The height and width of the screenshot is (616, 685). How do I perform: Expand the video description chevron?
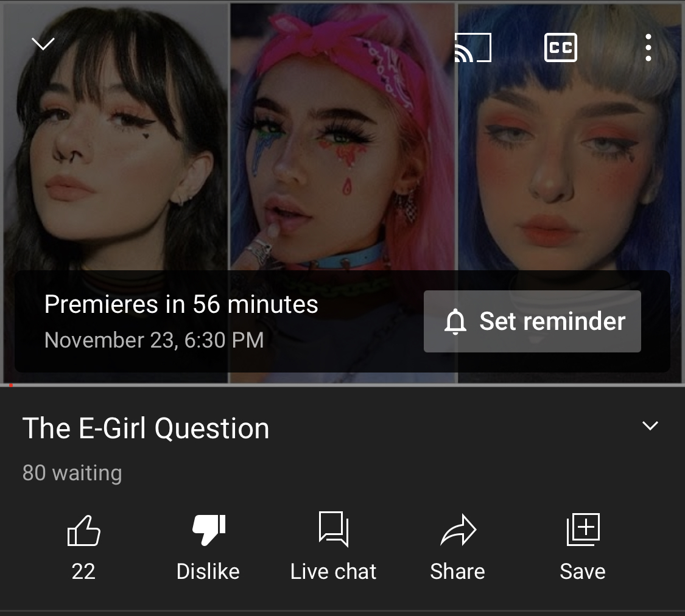point(650,425)
